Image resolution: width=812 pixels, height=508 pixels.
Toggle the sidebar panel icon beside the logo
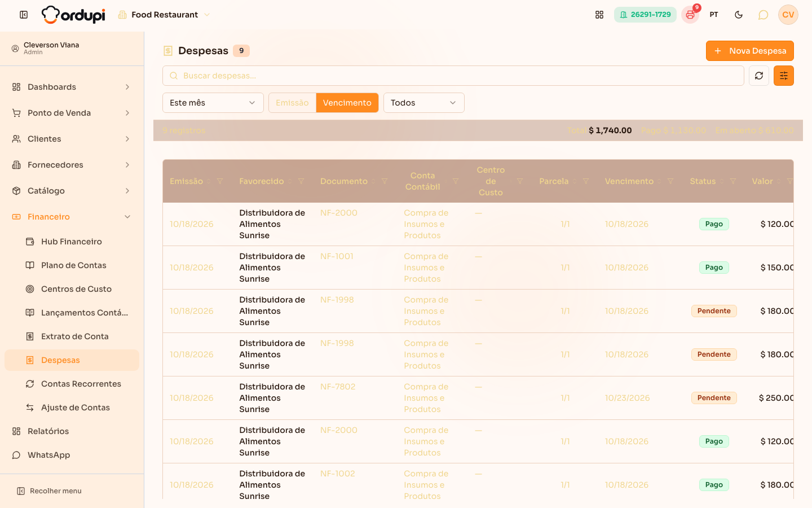24,15
